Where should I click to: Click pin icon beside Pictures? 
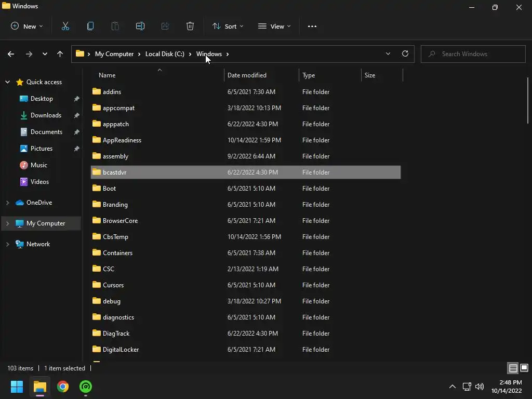(77, 149)
